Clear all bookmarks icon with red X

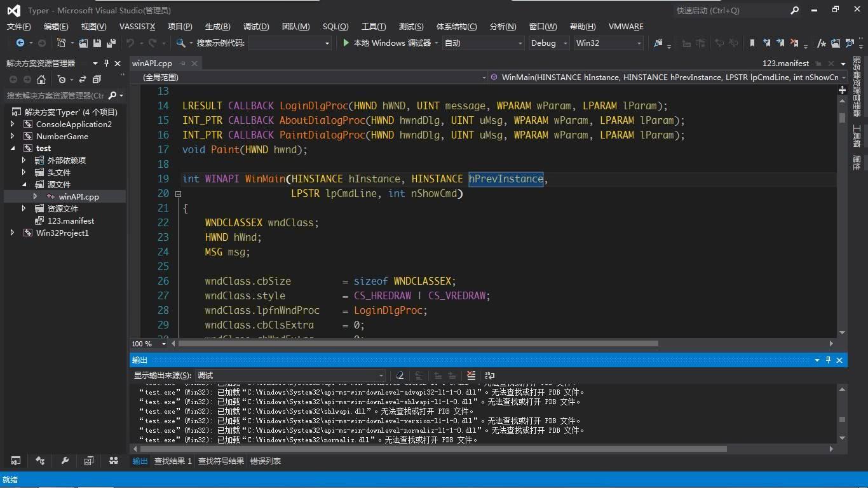coord(794,43)
